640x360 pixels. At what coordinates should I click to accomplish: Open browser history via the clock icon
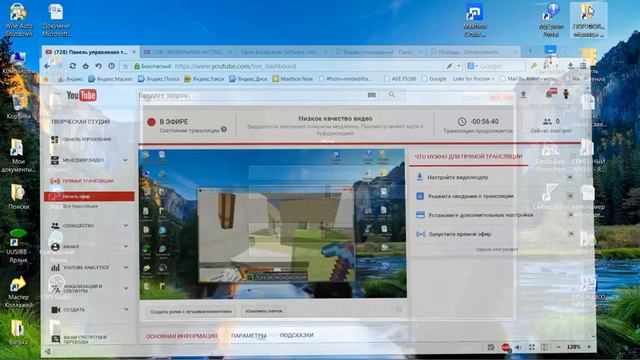pyautogui.click(x=111, y=66)
